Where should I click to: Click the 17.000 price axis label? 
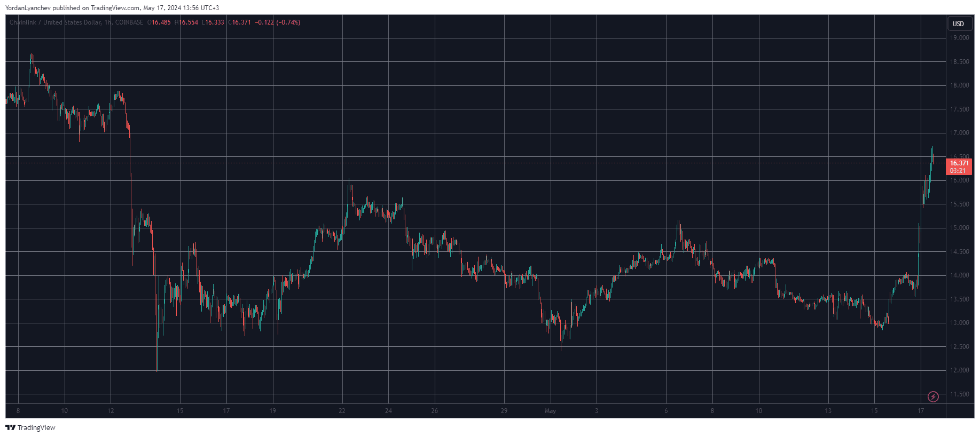pyautogui.click(x=959, y=133)
